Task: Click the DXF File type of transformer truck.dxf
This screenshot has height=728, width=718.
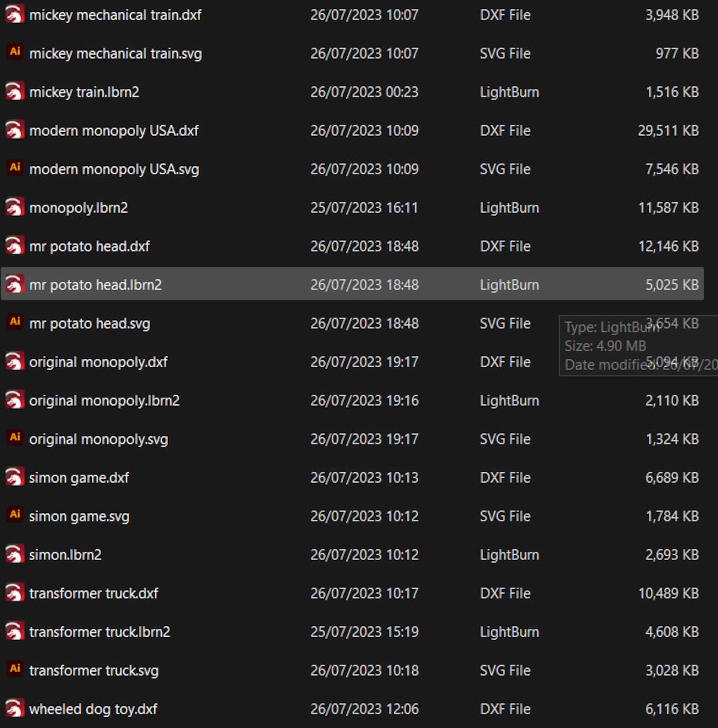Action: pos(505,593)
